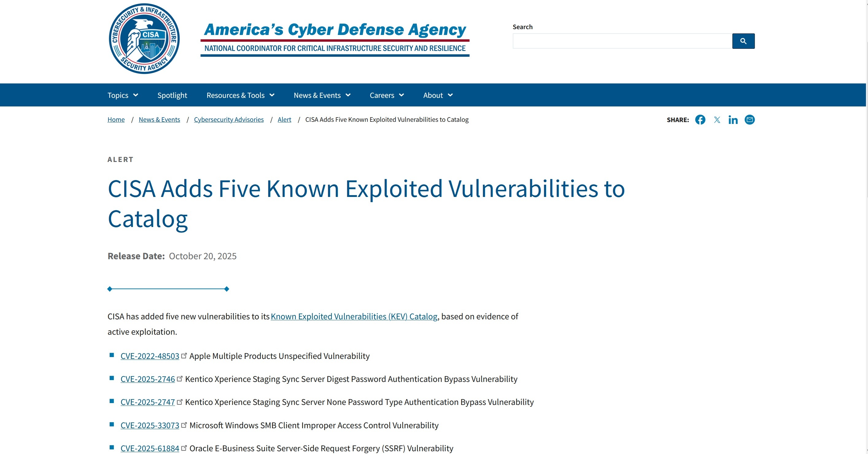Click the Alert breadcrumb link
This screenshot has height=454, width=868.
285,120
